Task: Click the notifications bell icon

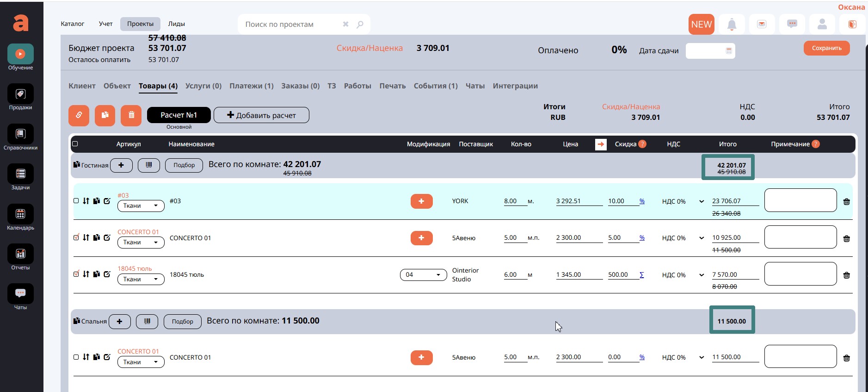Action: pos(732,25)
